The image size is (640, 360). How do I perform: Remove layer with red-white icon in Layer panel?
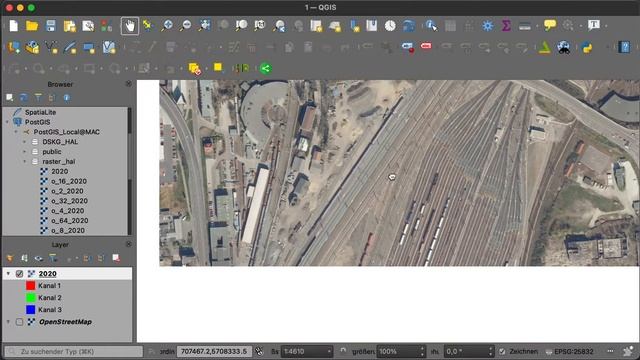point(116,258)
